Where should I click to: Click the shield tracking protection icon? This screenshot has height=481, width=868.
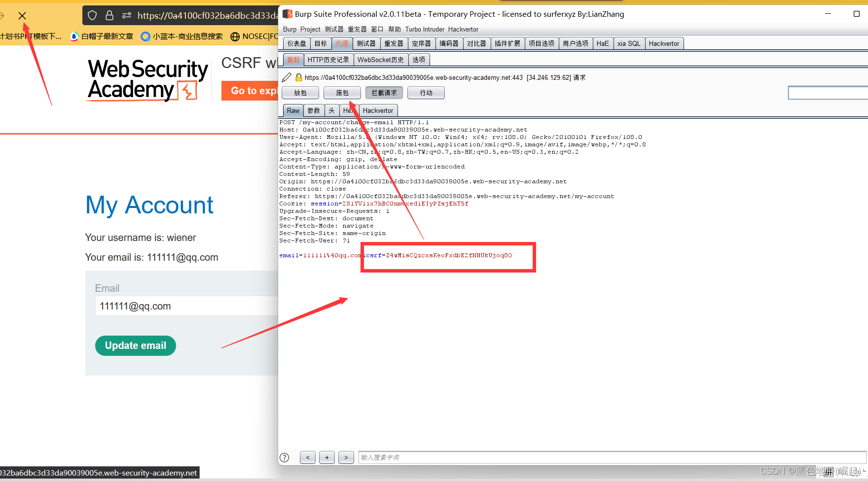coord(92,15)
